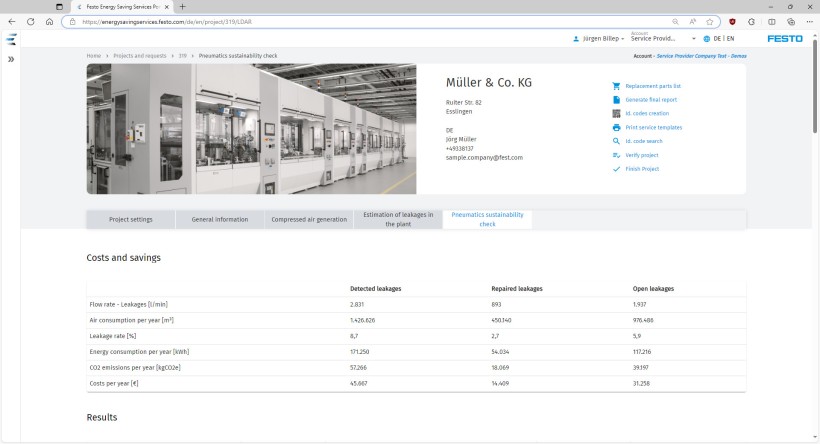Go to Projects and requests breadcrumb

pos(141,56)
